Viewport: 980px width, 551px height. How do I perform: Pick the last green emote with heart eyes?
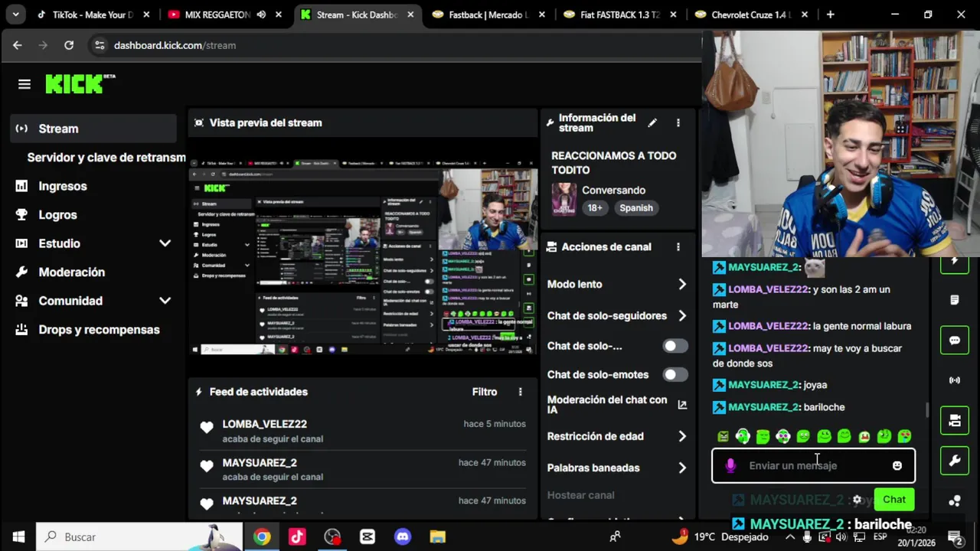click(x=904, y=436)
